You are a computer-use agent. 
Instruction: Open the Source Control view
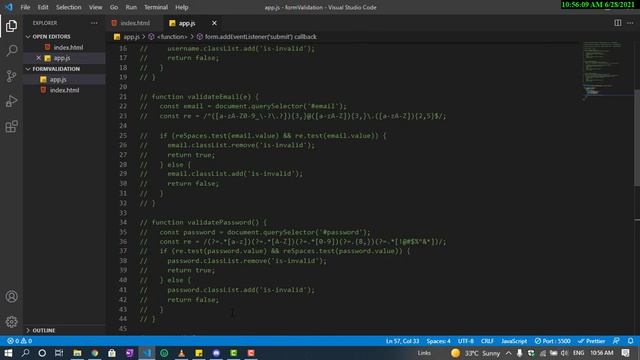[11, 76]
